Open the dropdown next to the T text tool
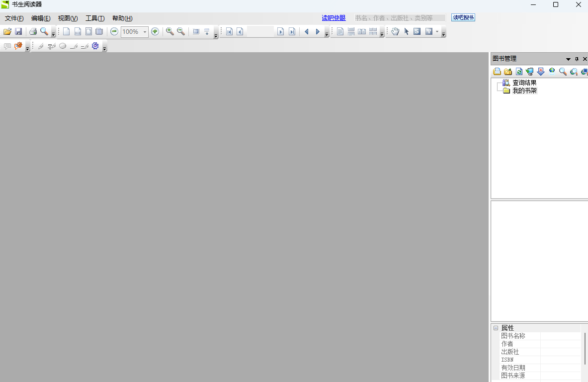Screen dimensions: 588x382 pyautogui.click(x=437, y=31)
